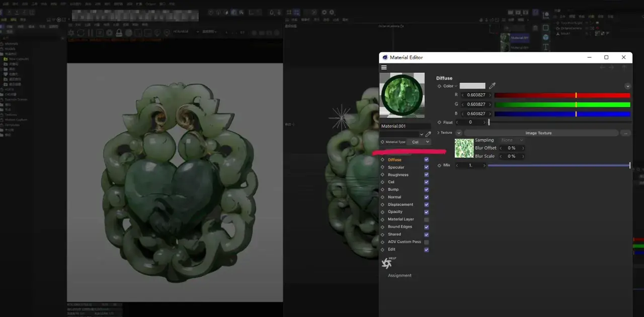Disable the Bump channel checkbox

pyautogui.click(x=427, y=189)
